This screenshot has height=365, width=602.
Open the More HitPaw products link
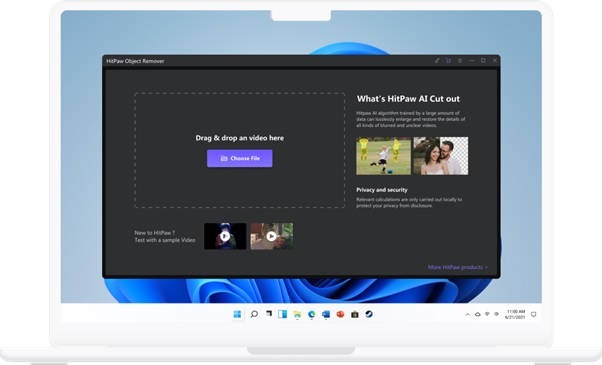pyautogui.click(x=458, y=267)
